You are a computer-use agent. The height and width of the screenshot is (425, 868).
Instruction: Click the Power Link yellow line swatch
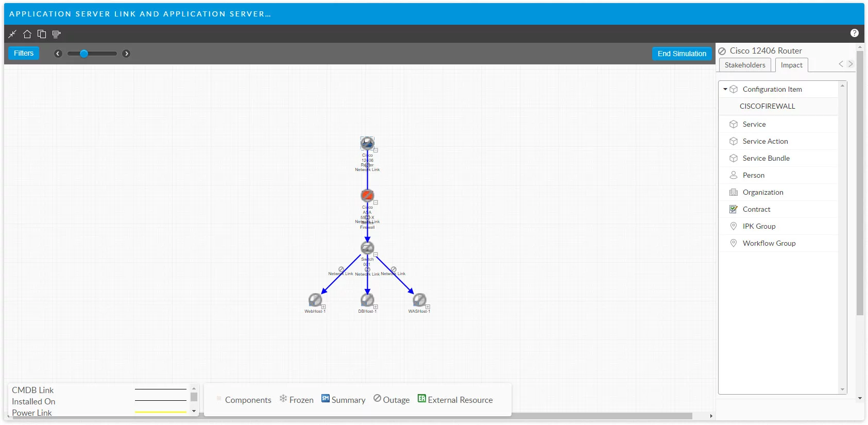coord(161,412)
